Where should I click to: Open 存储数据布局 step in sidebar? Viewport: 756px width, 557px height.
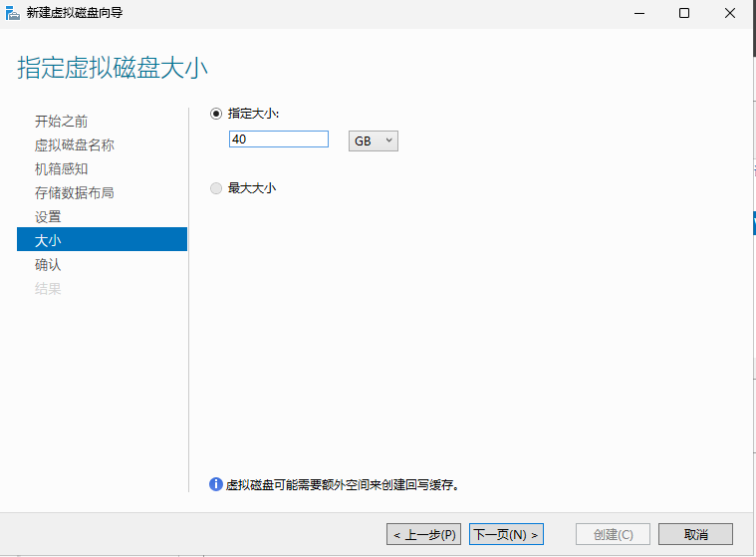pyautogui.click(x=75, y=193)
